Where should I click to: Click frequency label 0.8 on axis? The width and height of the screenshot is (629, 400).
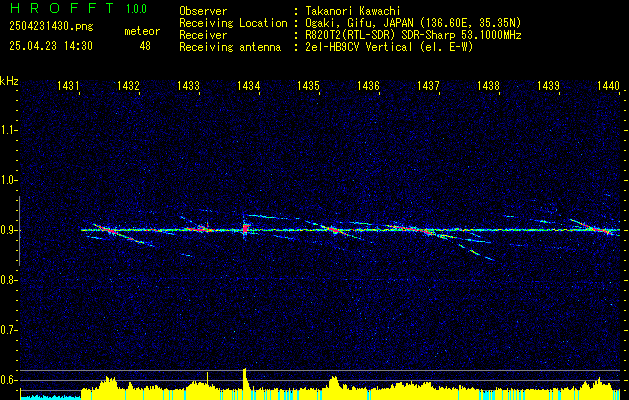tap(8, 280)
